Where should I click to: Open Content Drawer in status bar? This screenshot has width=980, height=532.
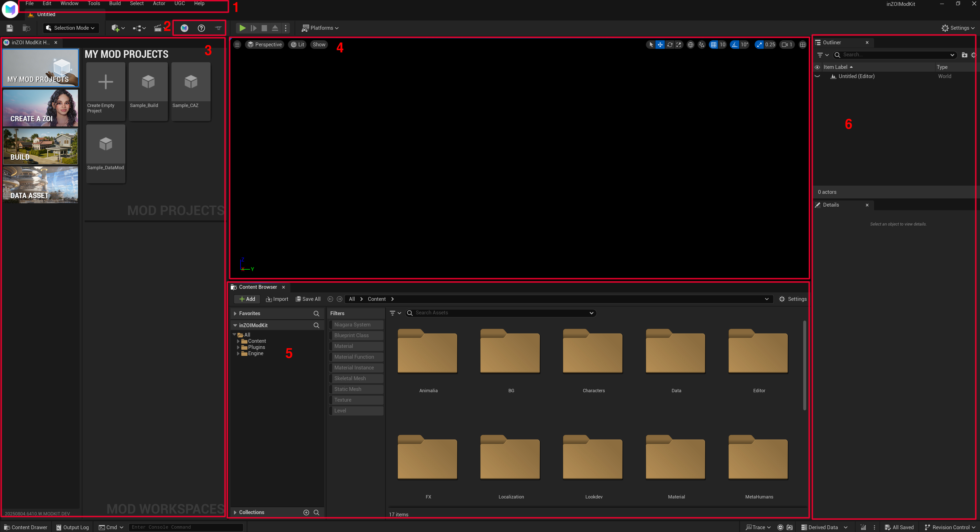(x=26, y=527)
